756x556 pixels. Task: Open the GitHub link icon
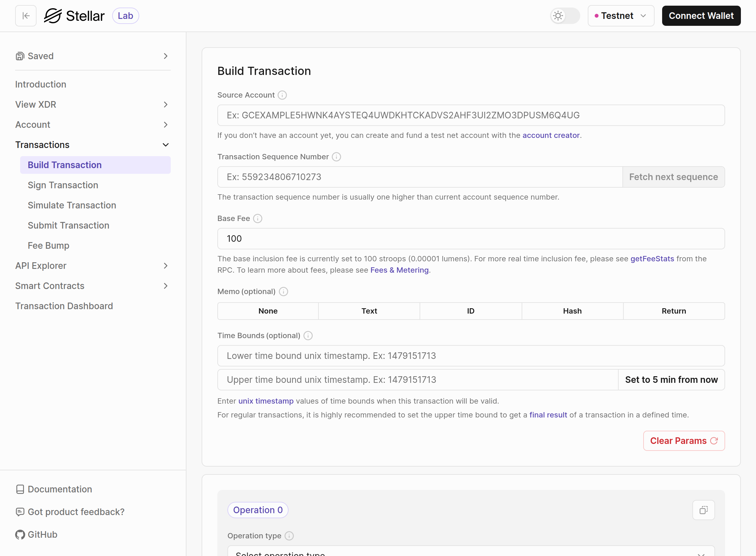tap(20, 535)
